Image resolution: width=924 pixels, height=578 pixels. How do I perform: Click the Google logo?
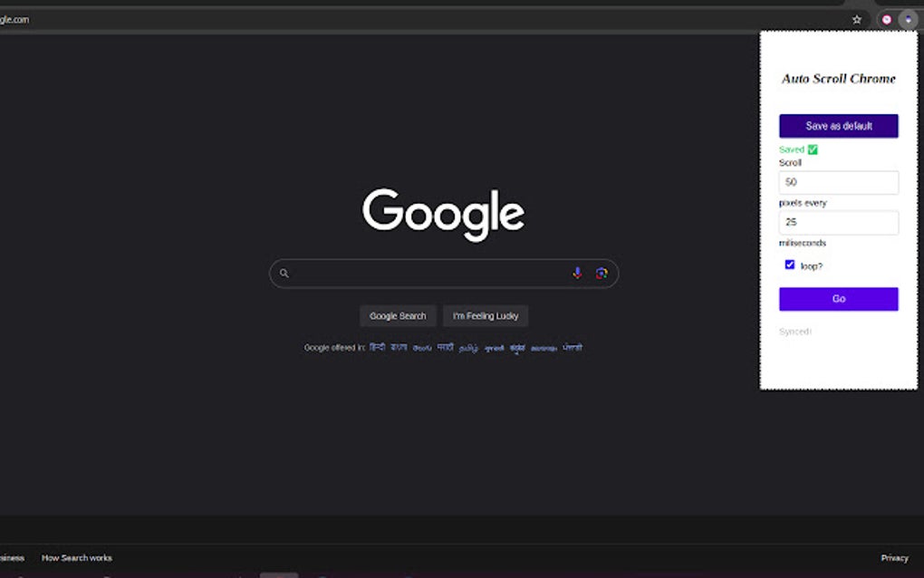click(x=443, y=212)
